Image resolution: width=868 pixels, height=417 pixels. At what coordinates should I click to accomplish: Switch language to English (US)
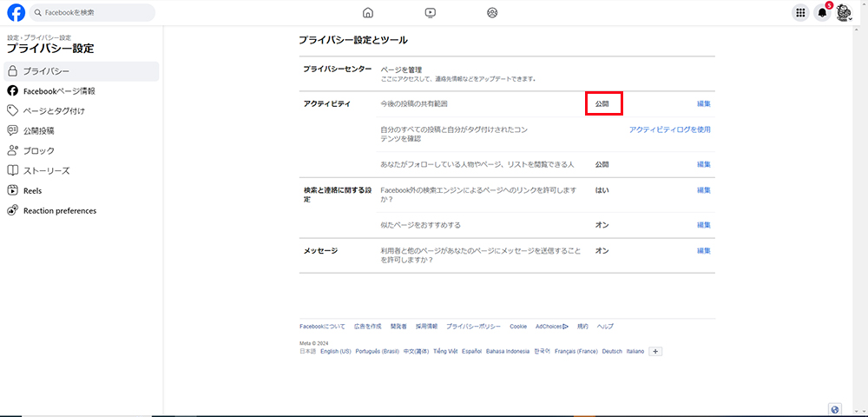click(x=335, y=352)
